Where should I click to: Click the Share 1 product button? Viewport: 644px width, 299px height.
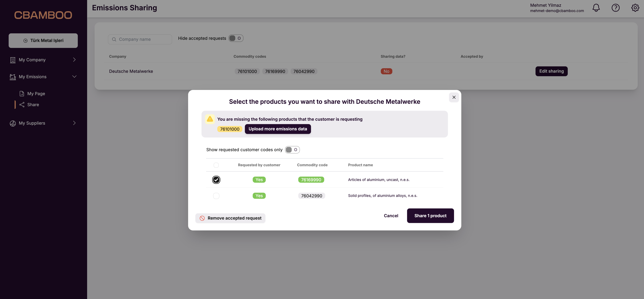430,216
